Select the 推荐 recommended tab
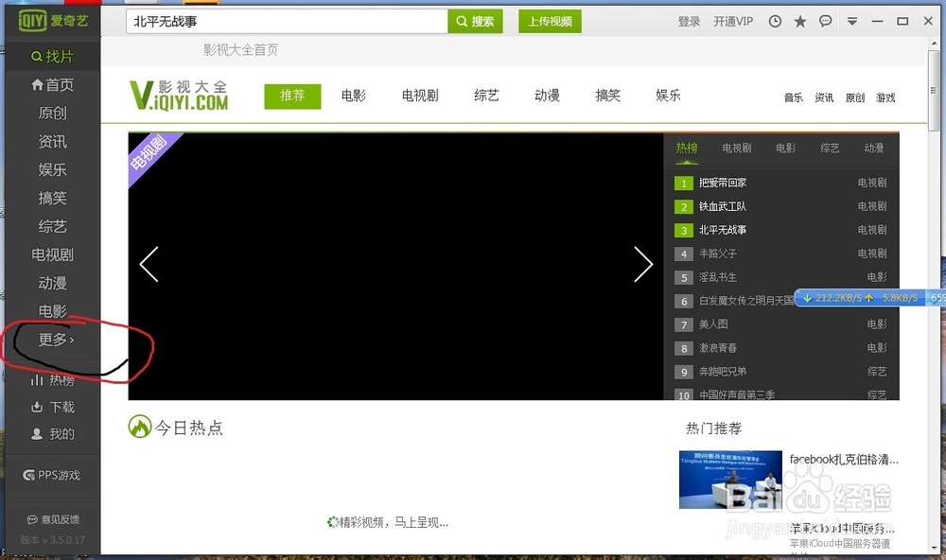946x560 pixels. pyautogui.click(x=291, y=96)
